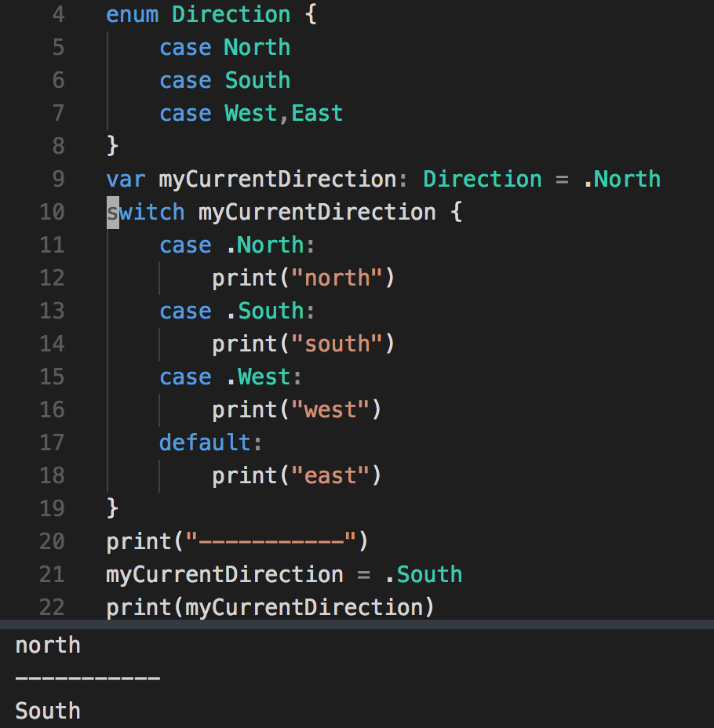The width and height of the screenshot is (714, 728).
Task: Click the "east" string literal
Action: (x=330, y=476)
